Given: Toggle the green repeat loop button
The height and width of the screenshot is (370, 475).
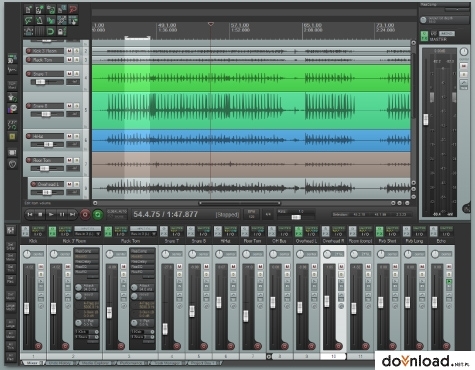Looking at the screenshot, I should click(98, 215).
